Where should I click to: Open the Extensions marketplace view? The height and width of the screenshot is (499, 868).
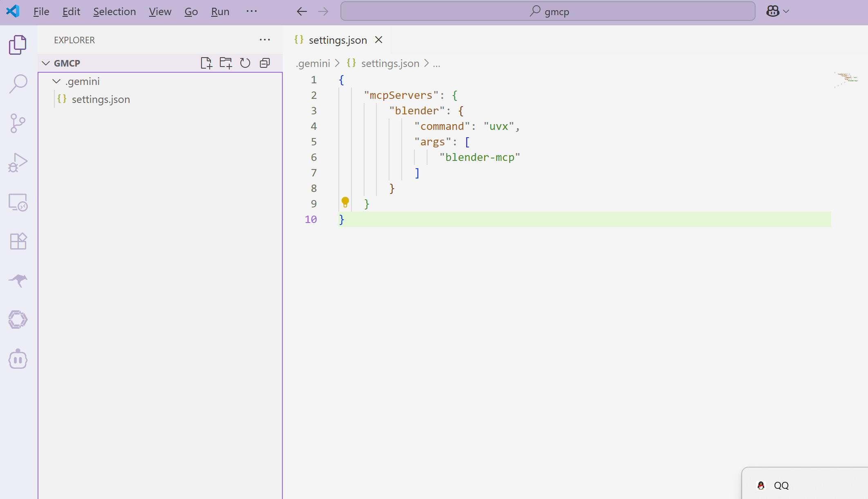(x=18, y=241)
